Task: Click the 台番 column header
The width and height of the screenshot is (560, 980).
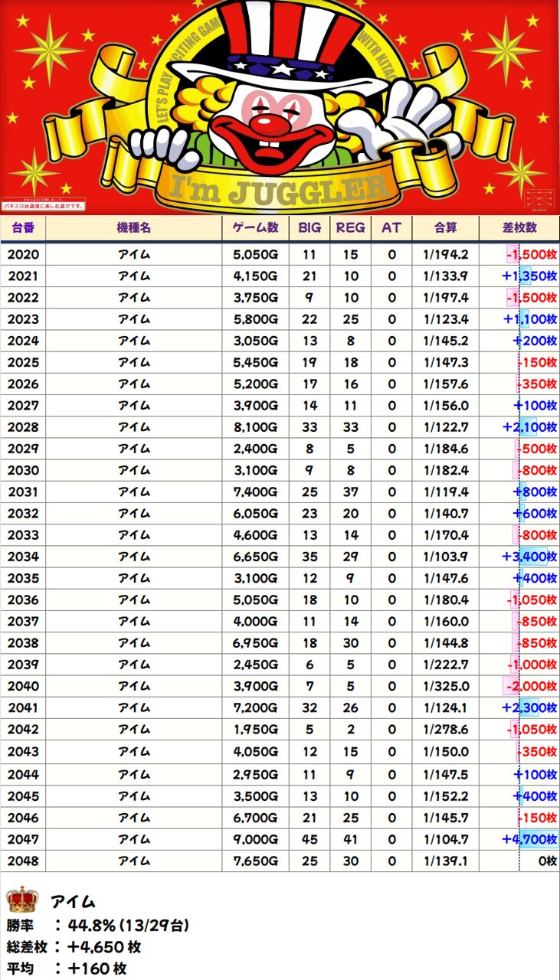Action: (x=23, y=228)
